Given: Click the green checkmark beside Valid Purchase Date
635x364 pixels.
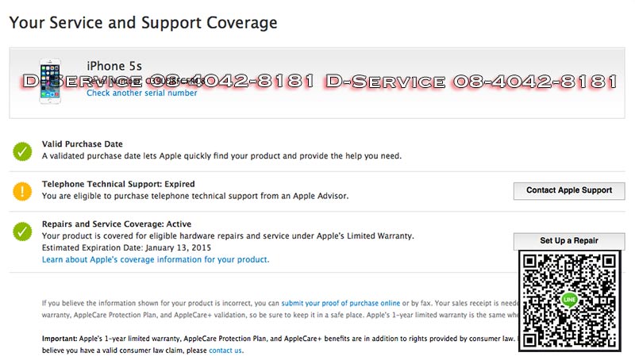Looking at the screenshot, I should click(21, 150).
